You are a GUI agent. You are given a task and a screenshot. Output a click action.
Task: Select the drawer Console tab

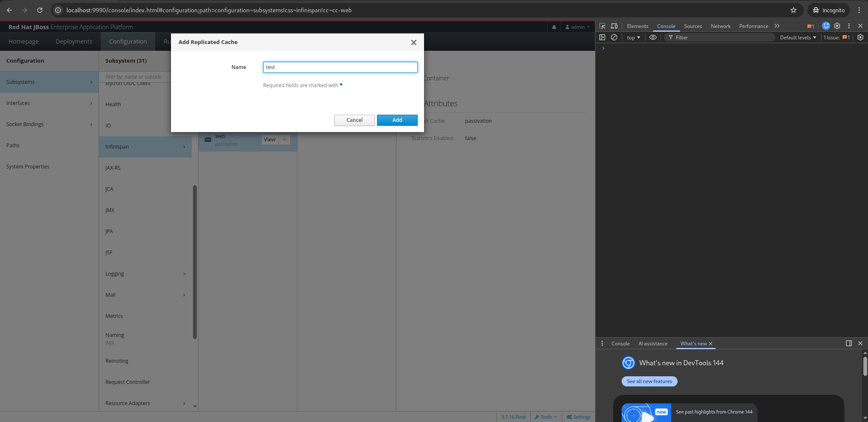tap(620, 344)
